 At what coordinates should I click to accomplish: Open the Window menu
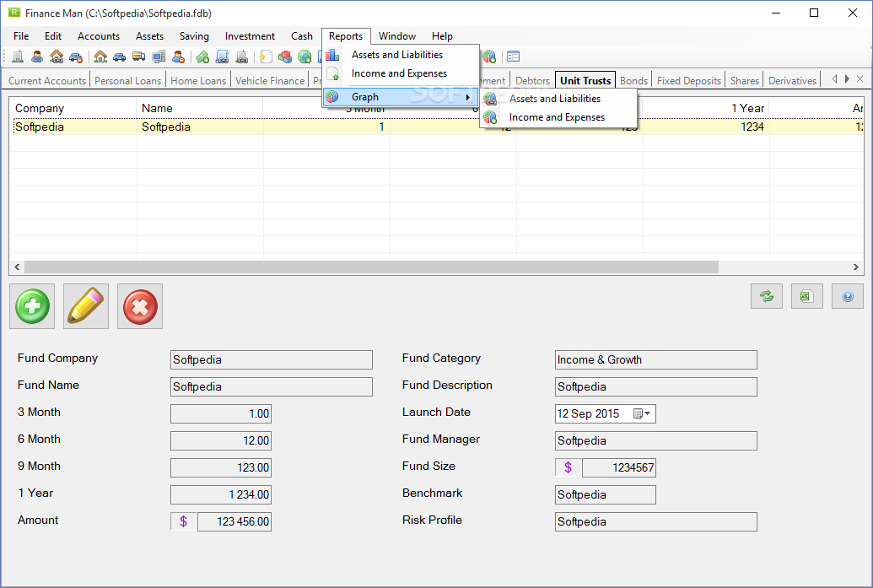[397, 36]
